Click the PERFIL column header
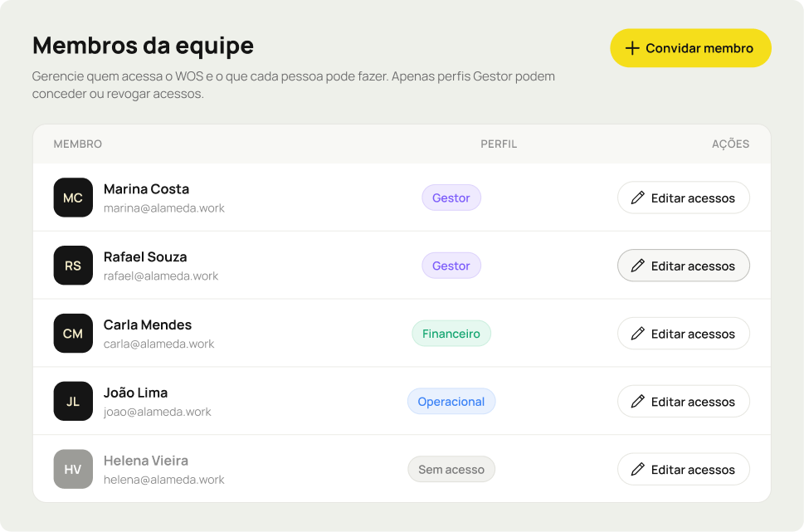Screen dimensions: 804x532 click(x=499, y=144)
